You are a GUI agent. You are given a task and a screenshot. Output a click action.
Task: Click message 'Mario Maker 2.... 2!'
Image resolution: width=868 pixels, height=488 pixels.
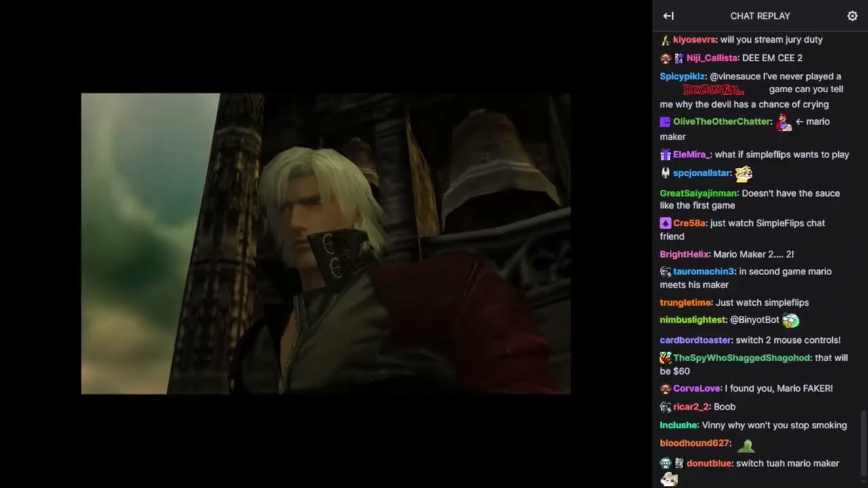coord(753,255)
